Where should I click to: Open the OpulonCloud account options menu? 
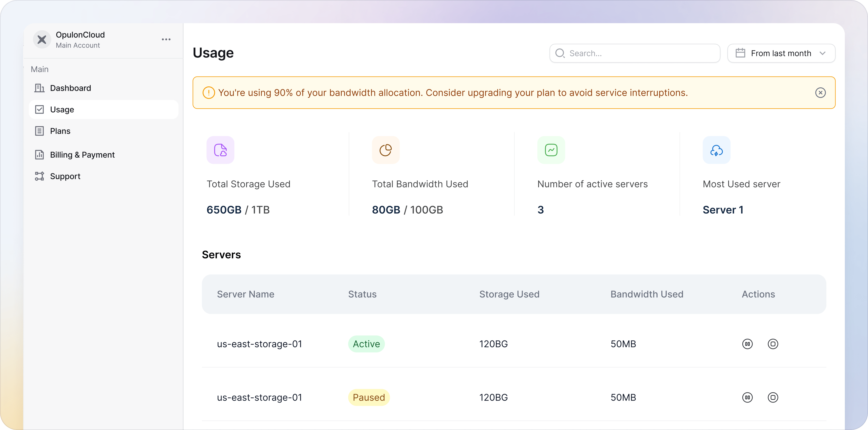click(166, 39)
